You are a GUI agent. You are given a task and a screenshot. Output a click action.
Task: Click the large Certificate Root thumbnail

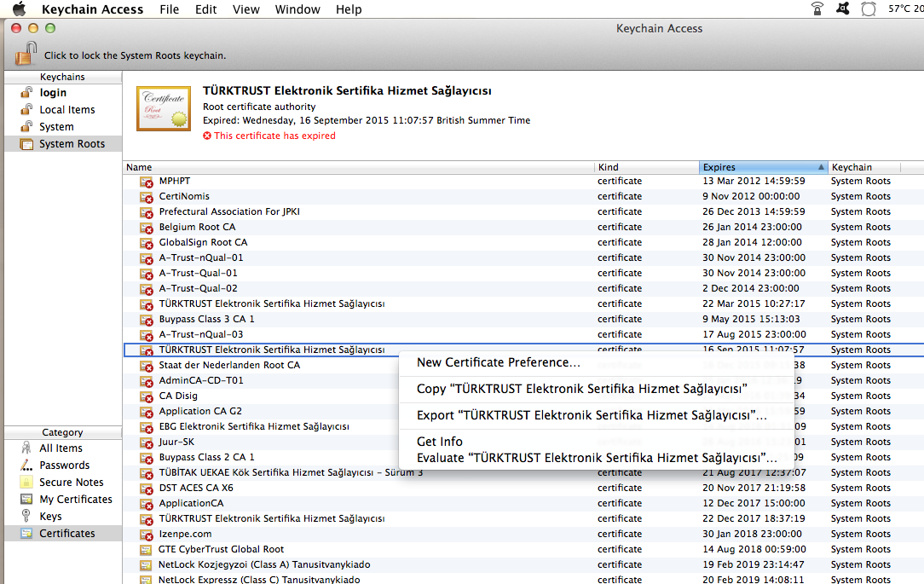164,108
